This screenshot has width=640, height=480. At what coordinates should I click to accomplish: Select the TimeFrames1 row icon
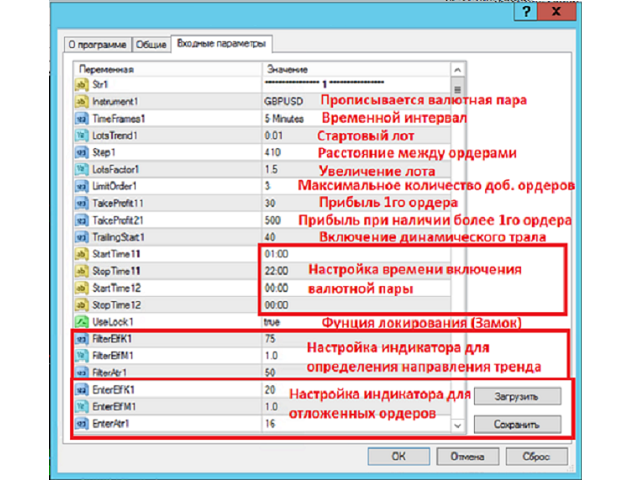(83, 118)
